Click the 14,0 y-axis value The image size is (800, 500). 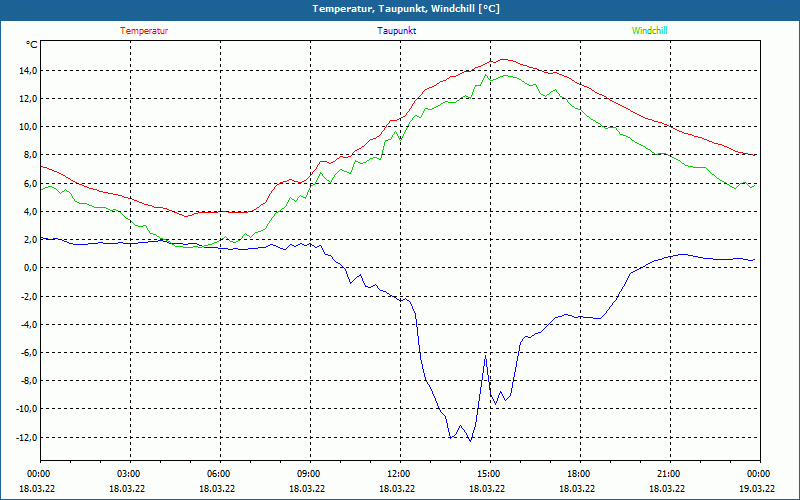pyautogui.click(x=29, y=70)
